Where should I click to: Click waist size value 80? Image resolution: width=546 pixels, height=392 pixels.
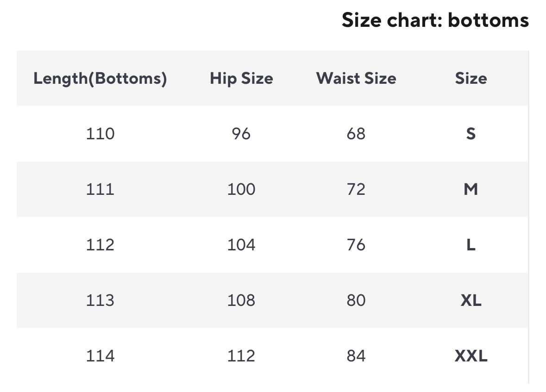356,300
